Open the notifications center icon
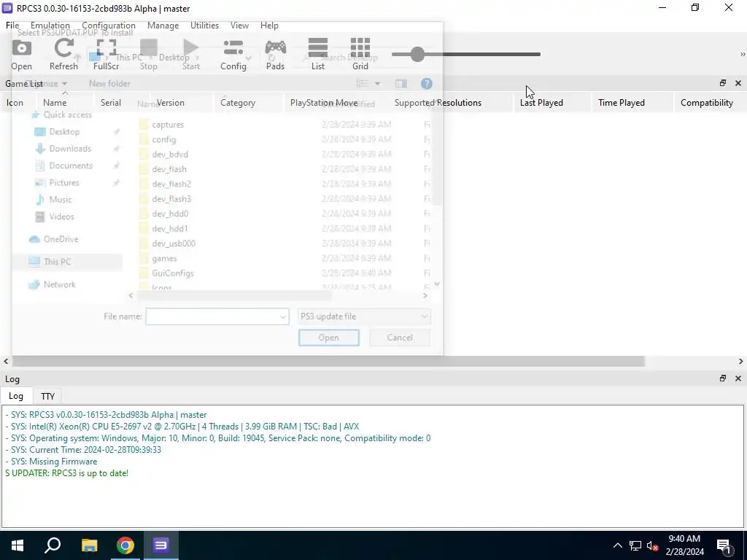Viewport: 747px width, 560px height. pyautogui.click(x=724, y=545)
